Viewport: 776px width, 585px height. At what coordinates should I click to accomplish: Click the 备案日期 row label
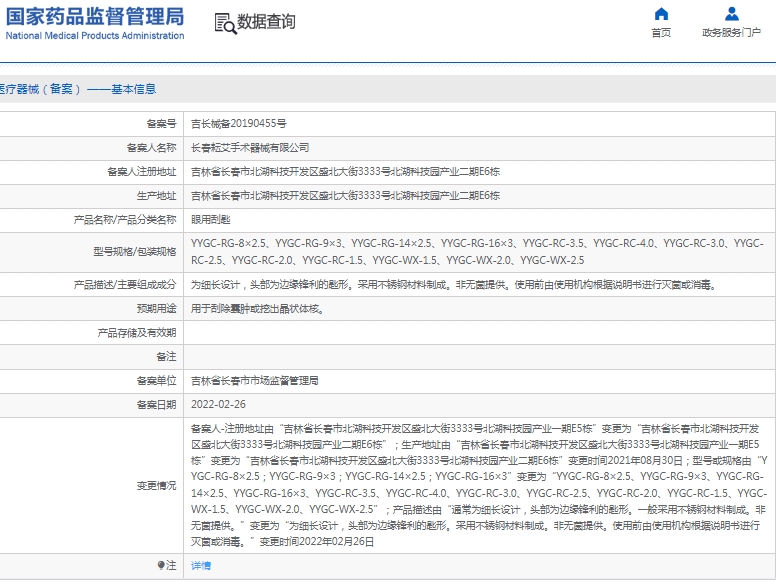[x=156, y=404]
